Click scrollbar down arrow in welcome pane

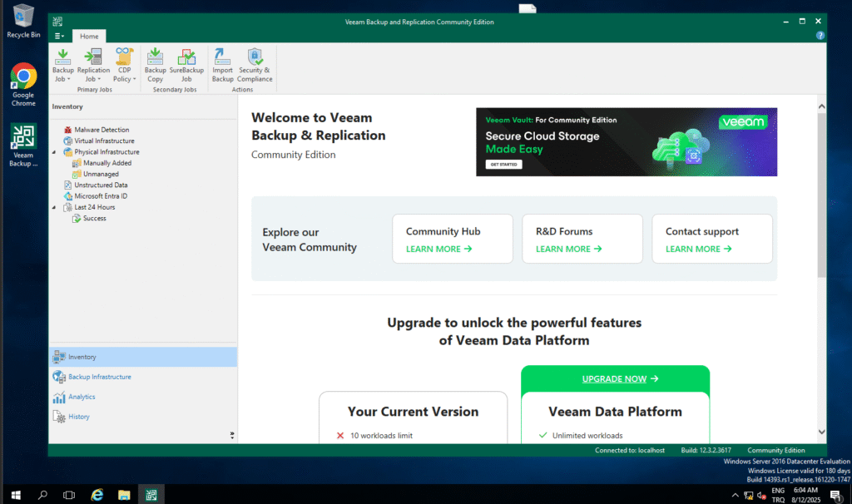(x=821, y=432)
